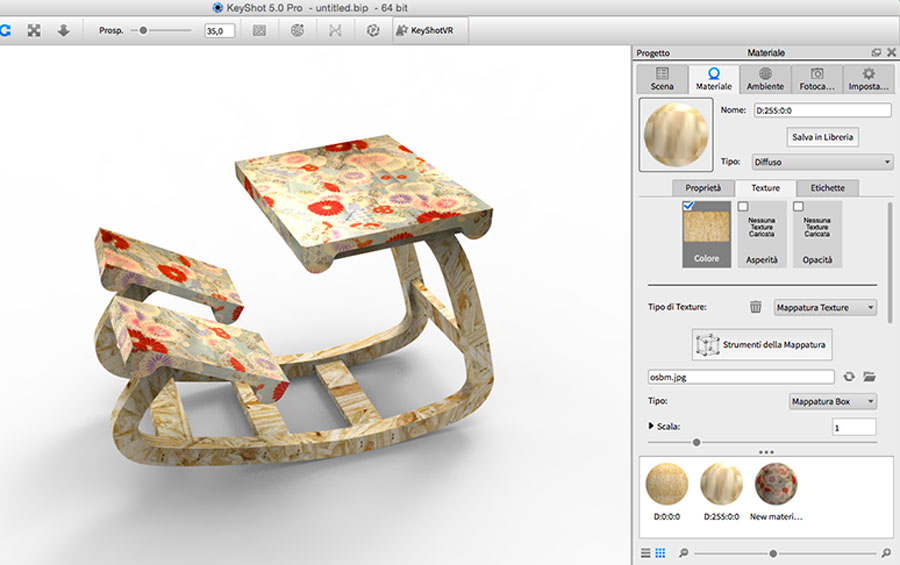This screenshot has height=565, width=900.
Task: Delete texture using the trash icon
Action: (755, 307)
